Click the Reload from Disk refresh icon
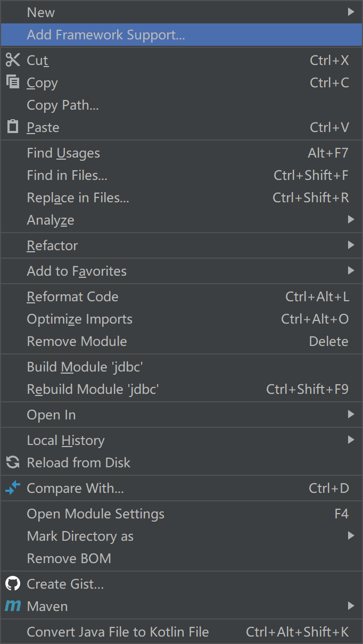Screen dimensions: 363x644 [x=13, y=463]
